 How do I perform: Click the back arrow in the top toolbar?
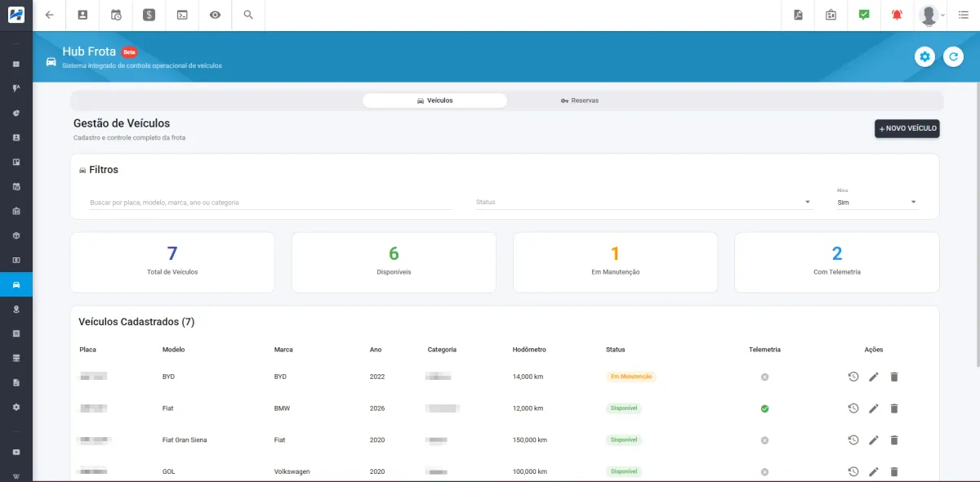tap(50, 15)
